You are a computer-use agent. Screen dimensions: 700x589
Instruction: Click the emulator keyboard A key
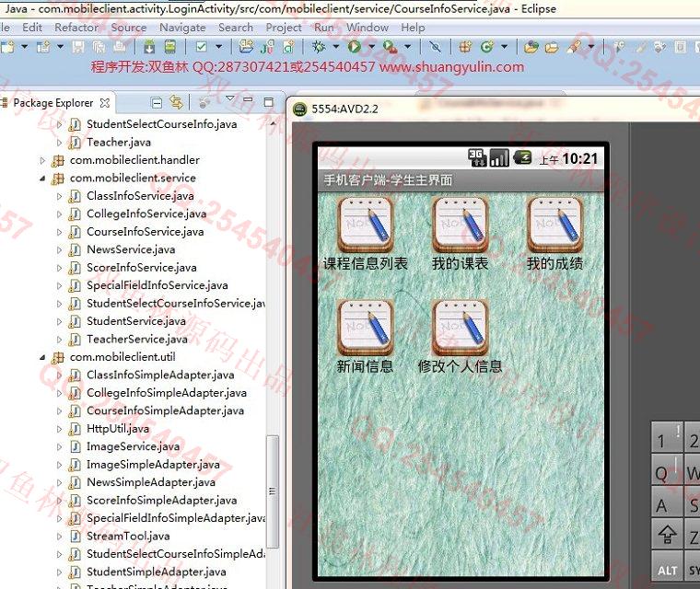[667, 502]
